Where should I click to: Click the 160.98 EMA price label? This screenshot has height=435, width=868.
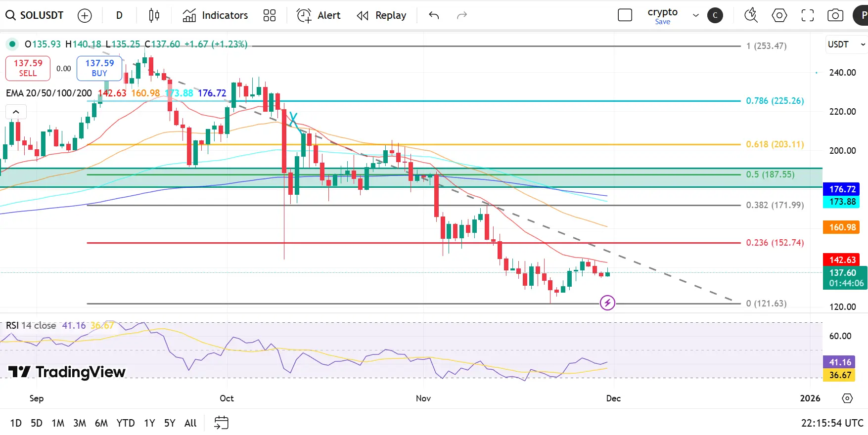(x=842, y=227)
